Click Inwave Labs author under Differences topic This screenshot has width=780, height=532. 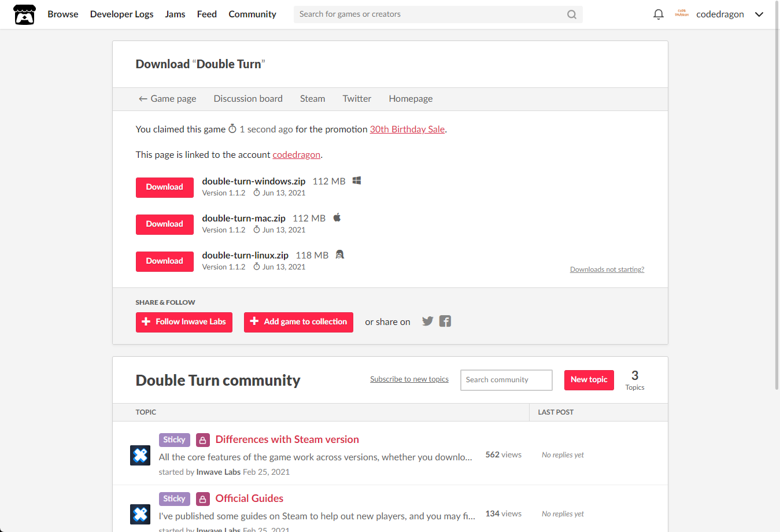pos(219,472)
